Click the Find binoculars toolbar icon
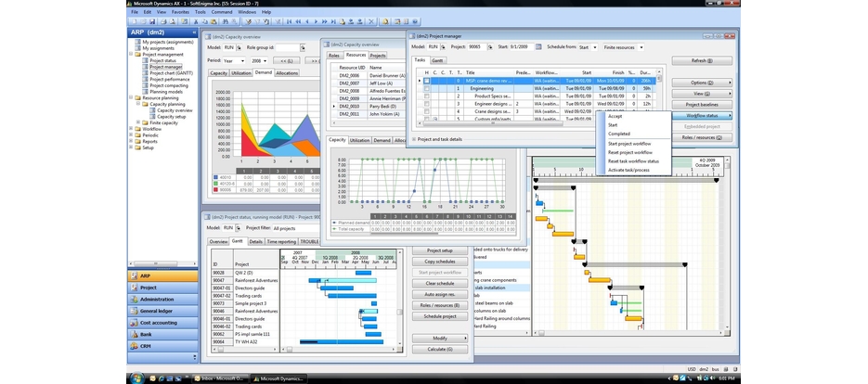Image resolution: width=868 pixels, height=384 pixels. 226,21
